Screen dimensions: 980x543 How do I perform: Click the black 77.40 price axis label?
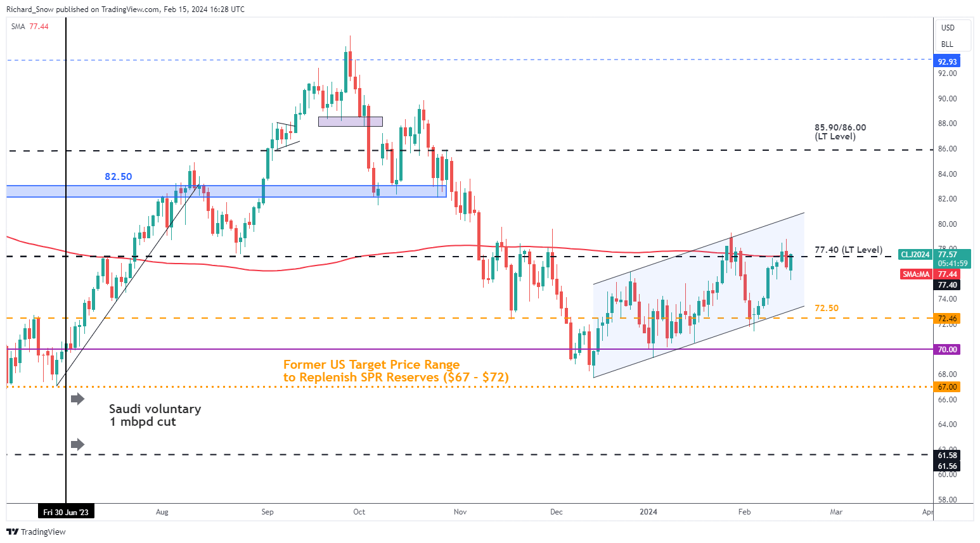tap(947, 285)
